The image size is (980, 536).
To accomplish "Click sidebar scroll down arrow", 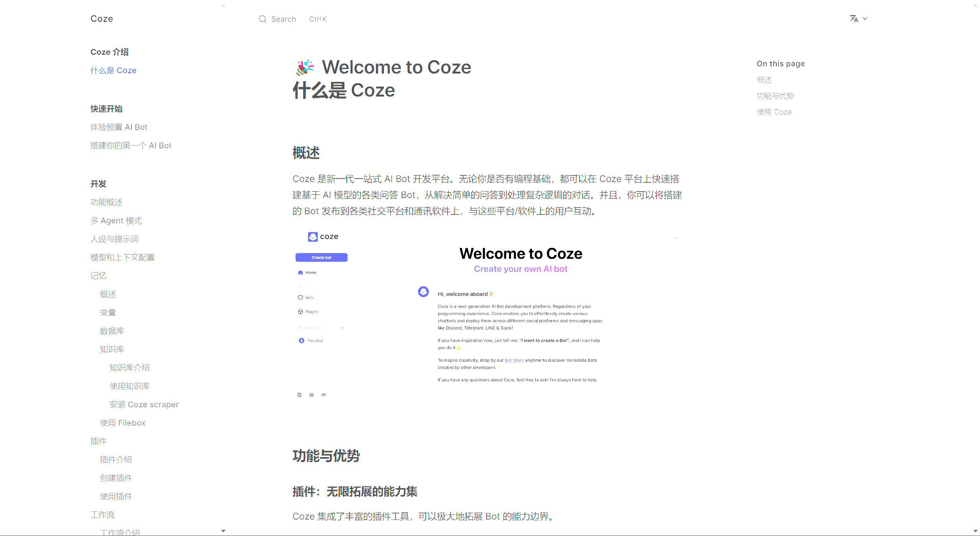I will coord(224,531).
